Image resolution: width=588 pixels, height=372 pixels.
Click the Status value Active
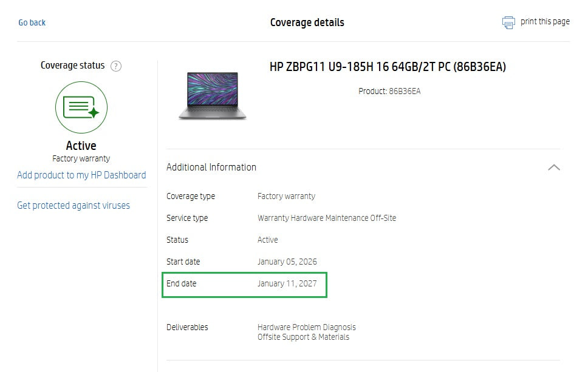pos(267,240)
